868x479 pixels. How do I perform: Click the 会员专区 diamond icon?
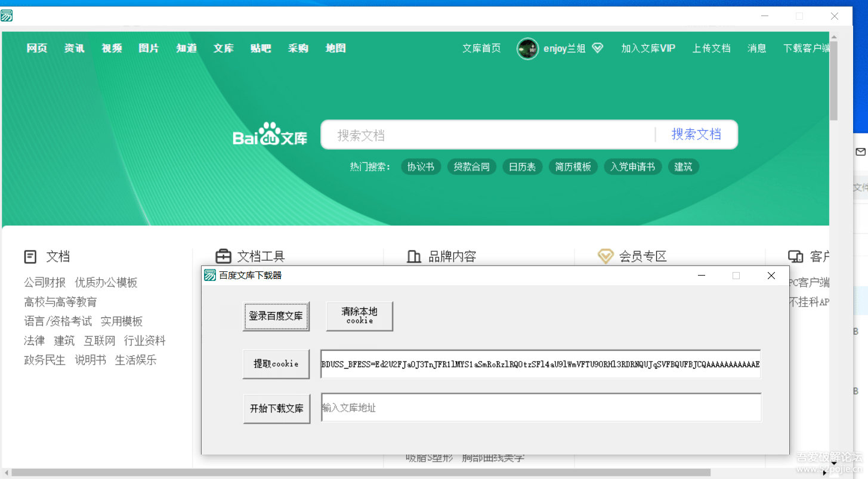(606, 257)
